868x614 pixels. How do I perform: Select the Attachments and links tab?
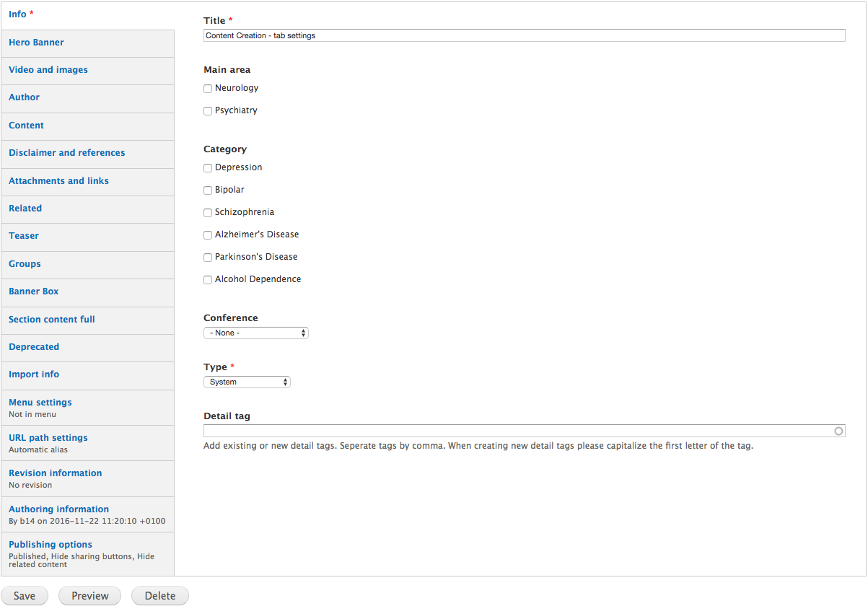[58, 181]
